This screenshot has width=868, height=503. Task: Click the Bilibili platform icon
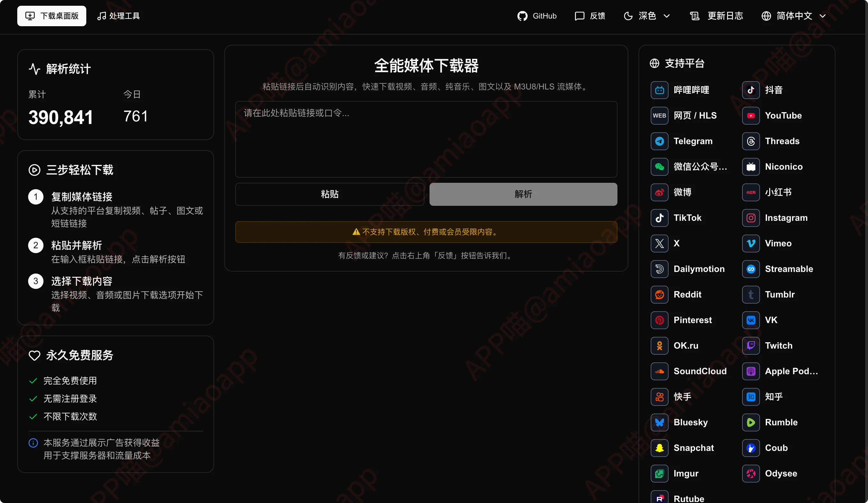tap(659, 90)
